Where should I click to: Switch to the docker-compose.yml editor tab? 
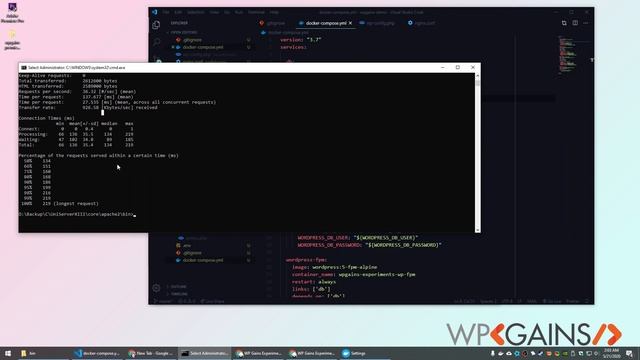coord(325,23)
